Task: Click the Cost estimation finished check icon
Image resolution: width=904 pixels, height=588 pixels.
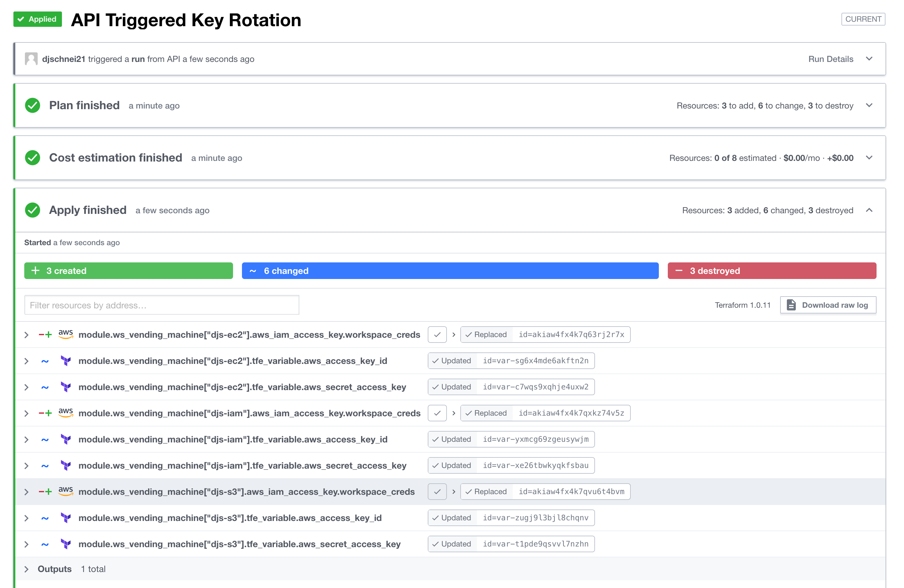Action: coord(33,158)
